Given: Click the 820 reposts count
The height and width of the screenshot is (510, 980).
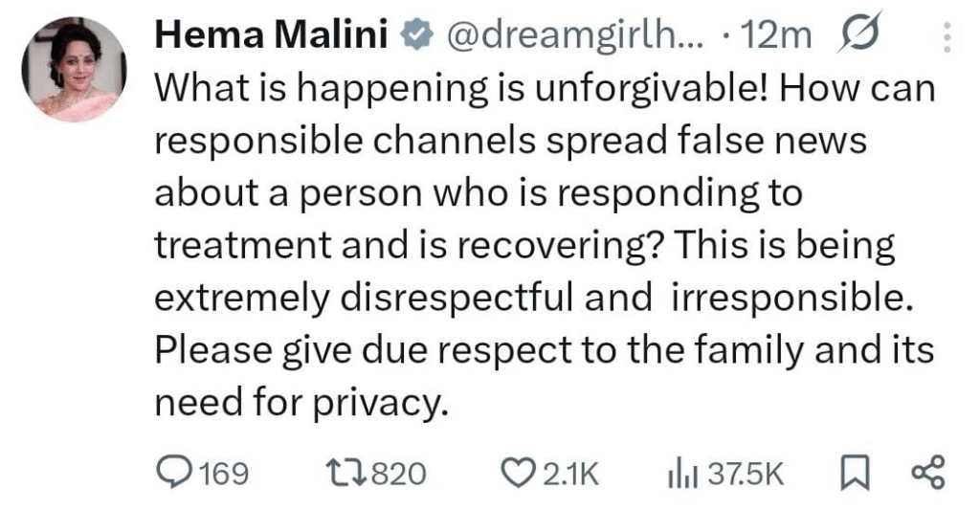Looking at the screenshot, I should click(x=396, y=474).
